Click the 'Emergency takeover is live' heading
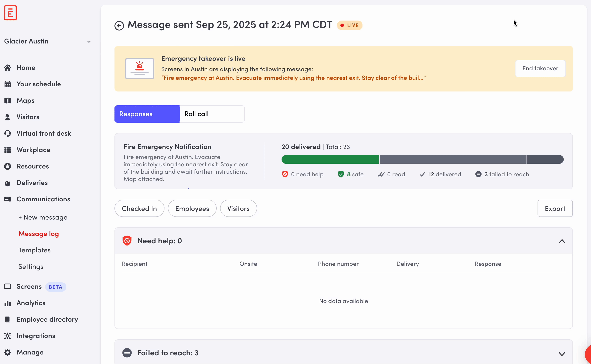 pyautogui.click(x=203, y=58)
